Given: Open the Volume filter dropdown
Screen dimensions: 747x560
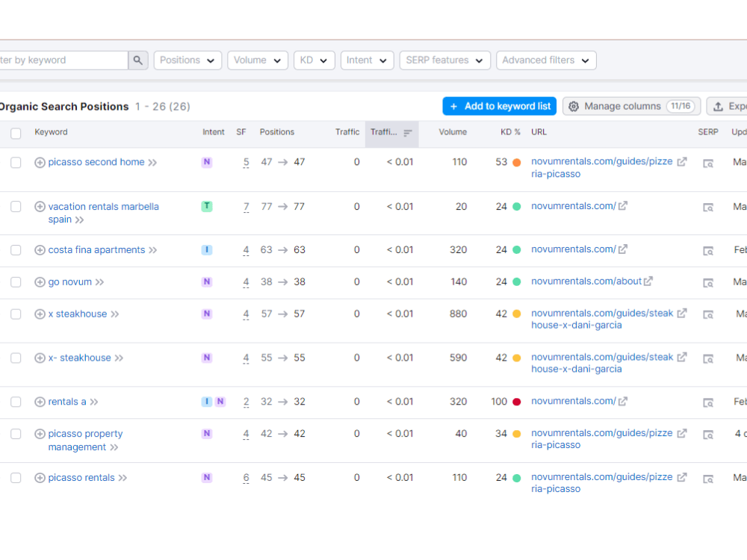Looking at the screenshot, I should 258,60.
